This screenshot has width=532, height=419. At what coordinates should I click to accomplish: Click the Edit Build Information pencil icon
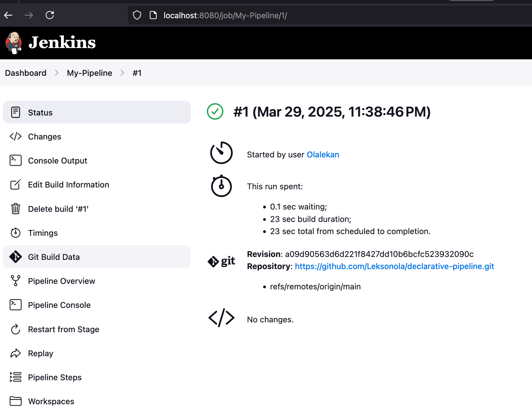point(16,184)
